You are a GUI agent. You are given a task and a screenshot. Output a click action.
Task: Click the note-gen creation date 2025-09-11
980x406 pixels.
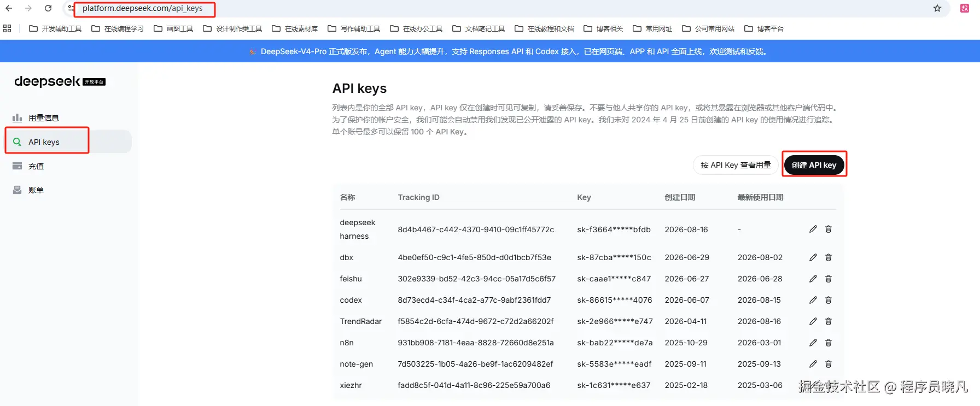pos(685,364)
